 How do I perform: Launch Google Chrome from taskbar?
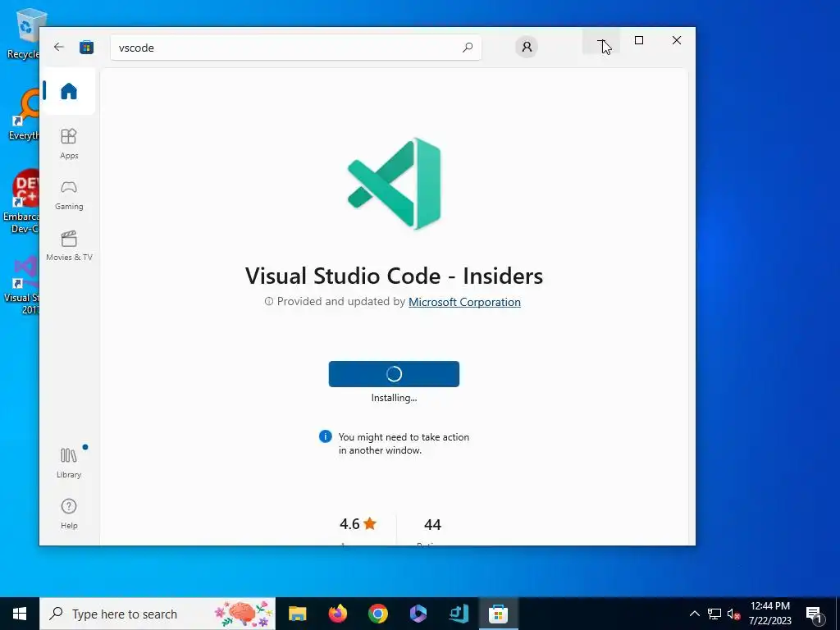(377, 614)
